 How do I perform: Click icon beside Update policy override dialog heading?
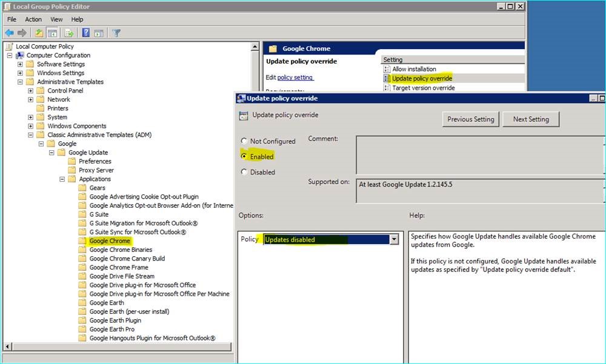pyautogui.click(x=244, y=116)
